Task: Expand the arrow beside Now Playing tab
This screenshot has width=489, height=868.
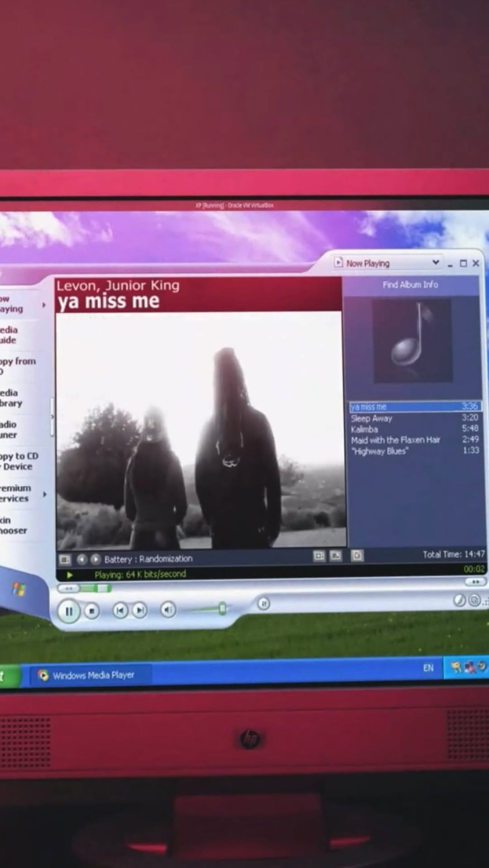Action: (44, 305)
